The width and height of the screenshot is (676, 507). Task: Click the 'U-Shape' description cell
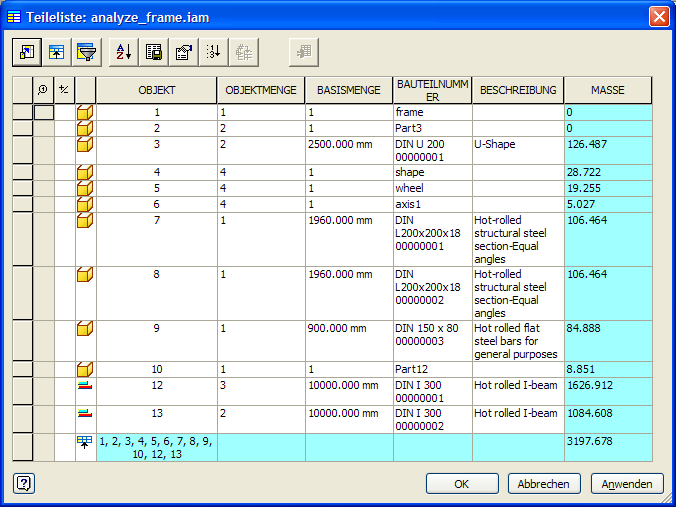tap(518, 150)
